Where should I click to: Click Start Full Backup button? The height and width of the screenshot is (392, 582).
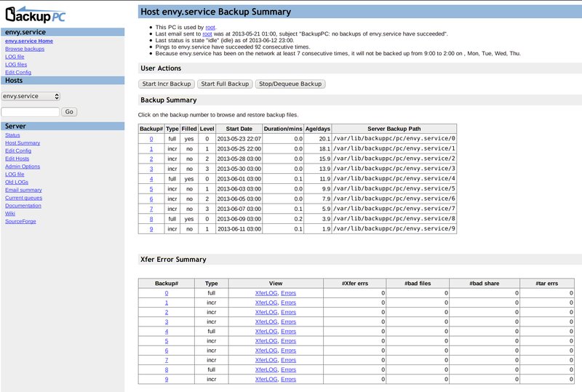coord(225,84)
